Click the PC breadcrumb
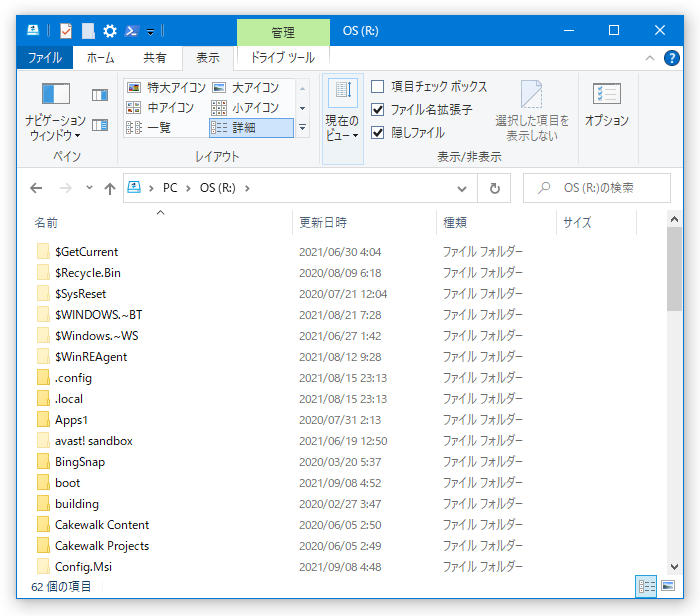 click(x=170, y=188)
